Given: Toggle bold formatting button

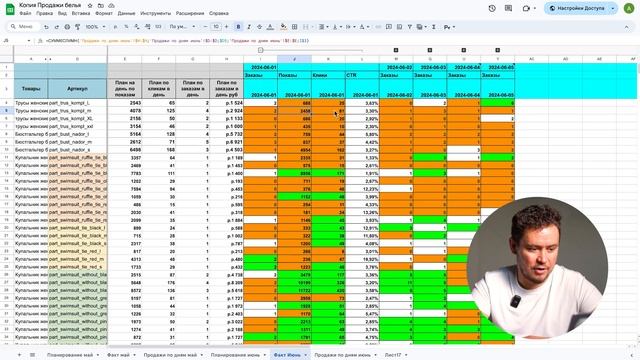Looking at the screenshot, I should pos(238,27).
